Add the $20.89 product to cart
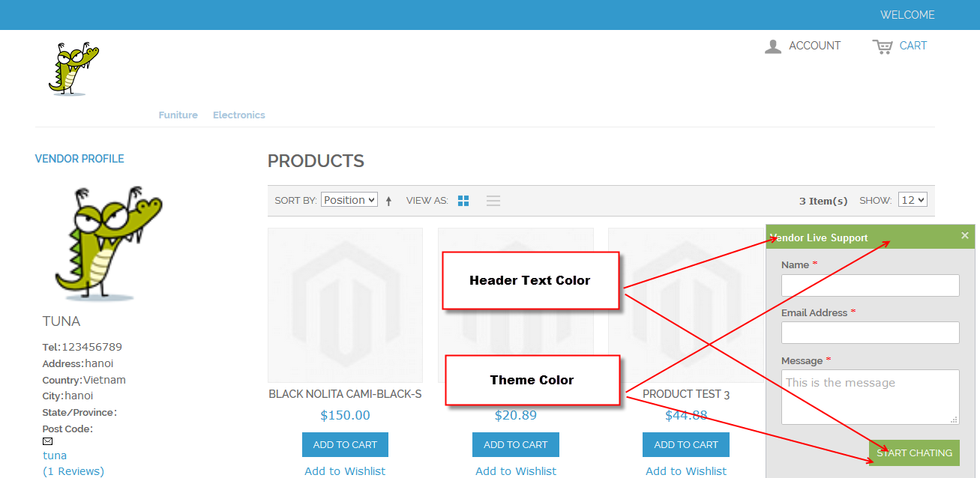 [x=516, y=444]
